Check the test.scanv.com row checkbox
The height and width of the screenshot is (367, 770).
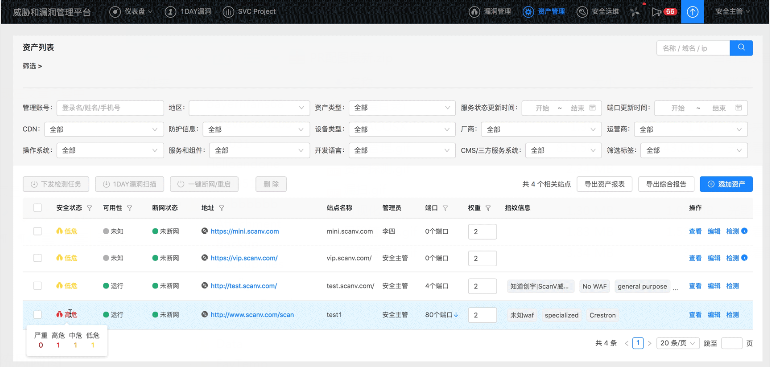coord(37,285)
